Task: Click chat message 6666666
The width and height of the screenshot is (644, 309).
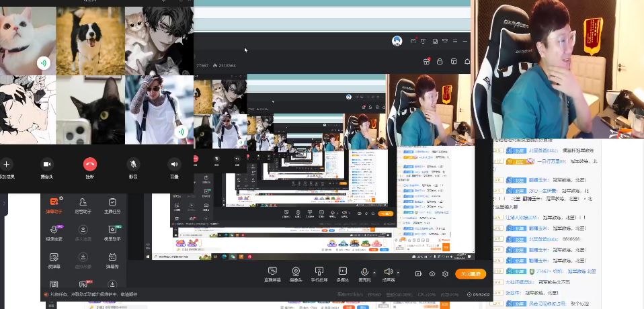Action: coord(571,238)
